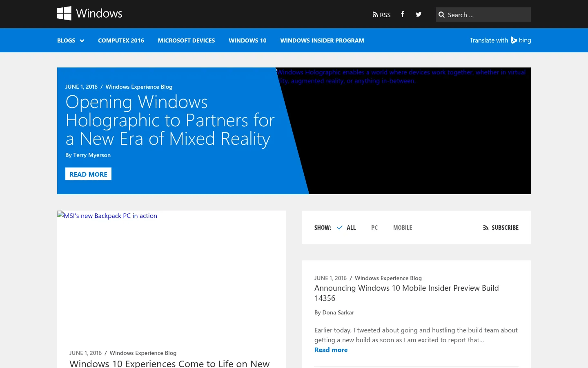Open the Computex 2016 menu item
Screen dimensions: 588x368
point(121,40)
